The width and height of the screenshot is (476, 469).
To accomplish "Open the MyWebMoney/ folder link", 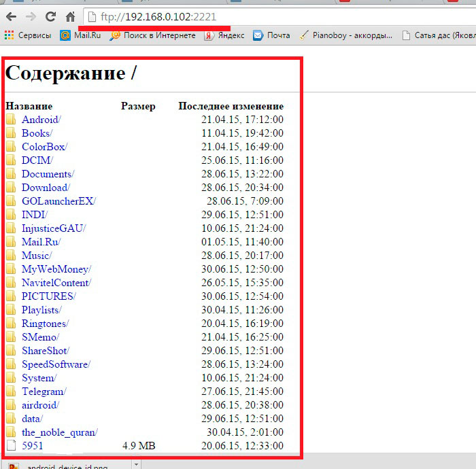I will pos(56,269).
